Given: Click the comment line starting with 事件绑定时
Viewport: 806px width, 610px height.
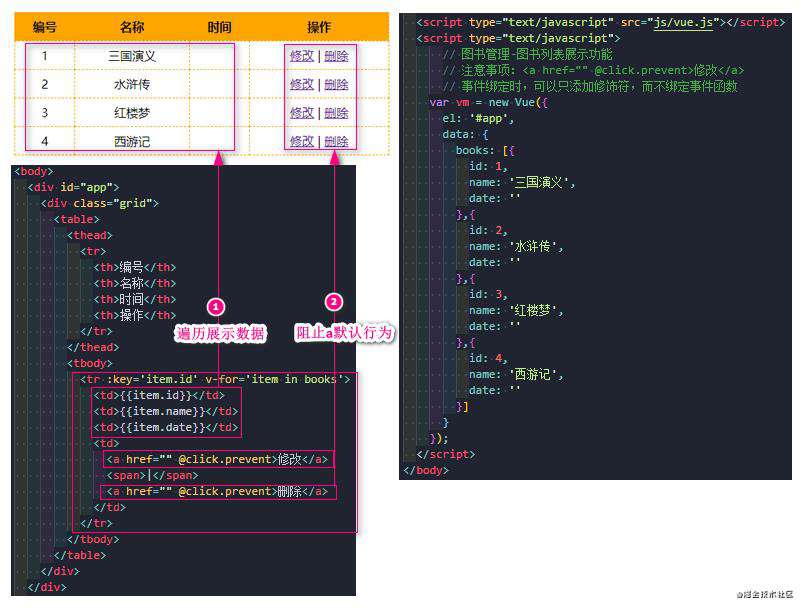Looking at the screenshot, I should [x=590, y=86].
